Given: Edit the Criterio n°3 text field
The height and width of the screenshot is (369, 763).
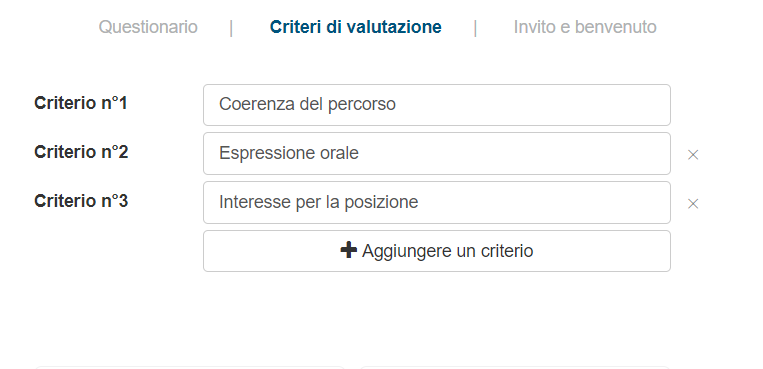Looking at the screenshot, I should [436, 203].
